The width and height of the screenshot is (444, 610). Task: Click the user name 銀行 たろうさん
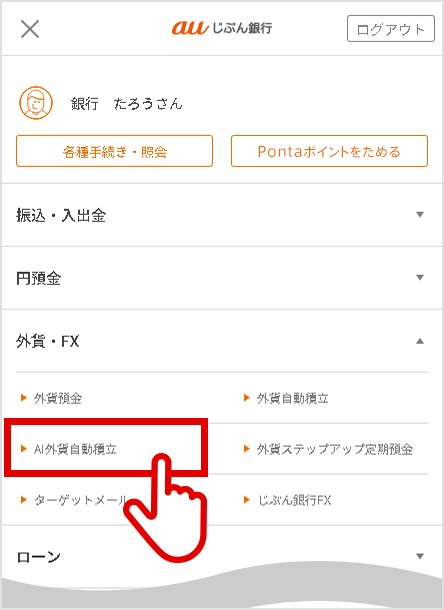(x=126, y=103)
